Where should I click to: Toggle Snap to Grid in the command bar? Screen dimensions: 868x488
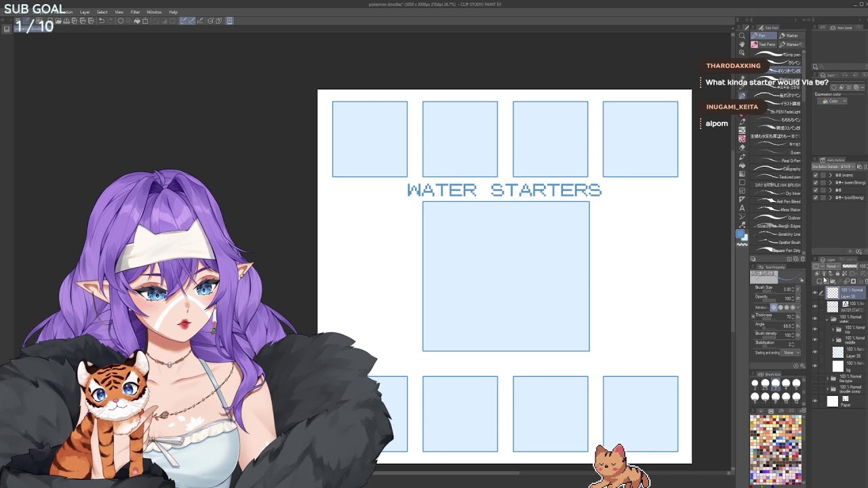click(200, 21)
